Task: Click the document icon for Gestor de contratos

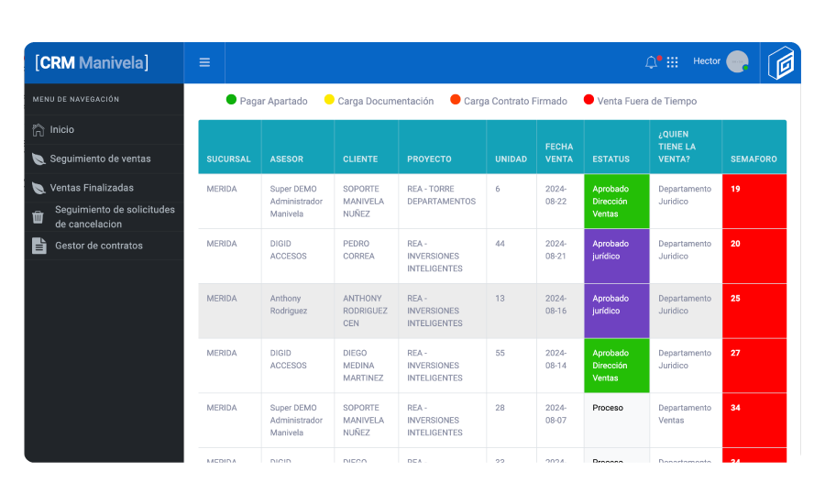Action: tap(38, 246)
